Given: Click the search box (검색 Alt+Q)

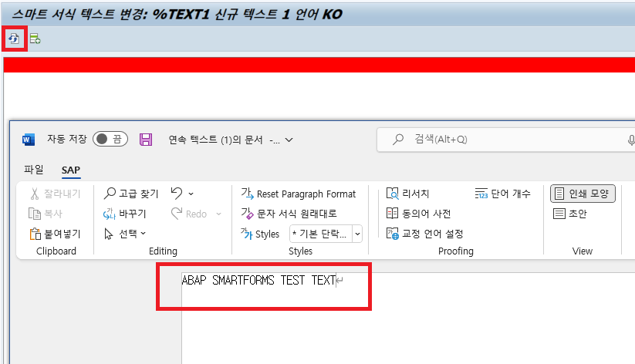Looking at the screenshot, I should point(506,140).
